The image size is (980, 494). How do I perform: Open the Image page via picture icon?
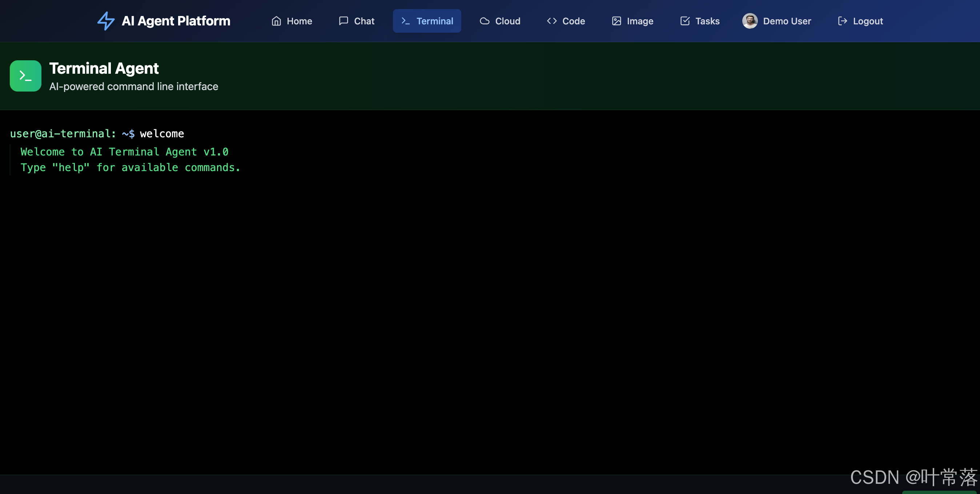(x=616, y=21)
